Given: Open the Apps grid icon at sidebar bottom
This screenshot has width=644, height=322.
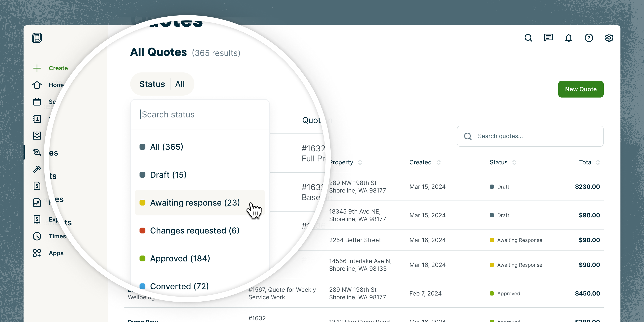Looking at the screenshot, I should coord(37,253).
